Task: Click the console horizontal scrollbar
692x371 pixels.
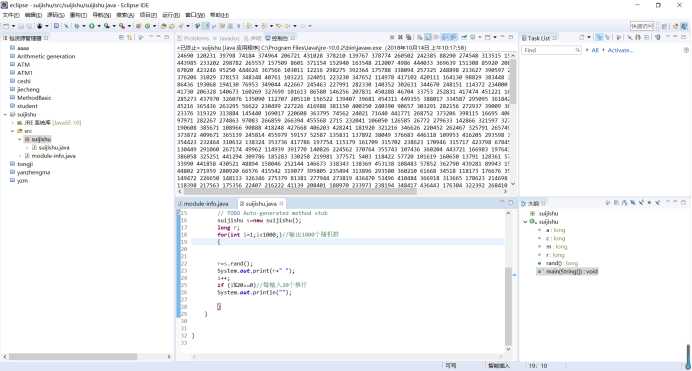Action: coord(300,191)
